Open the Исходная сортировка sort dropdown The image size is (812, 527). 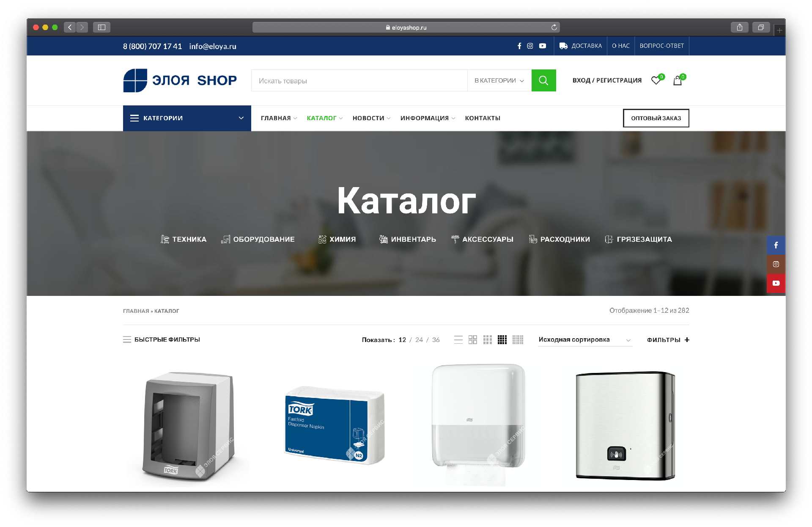[584, 339]
